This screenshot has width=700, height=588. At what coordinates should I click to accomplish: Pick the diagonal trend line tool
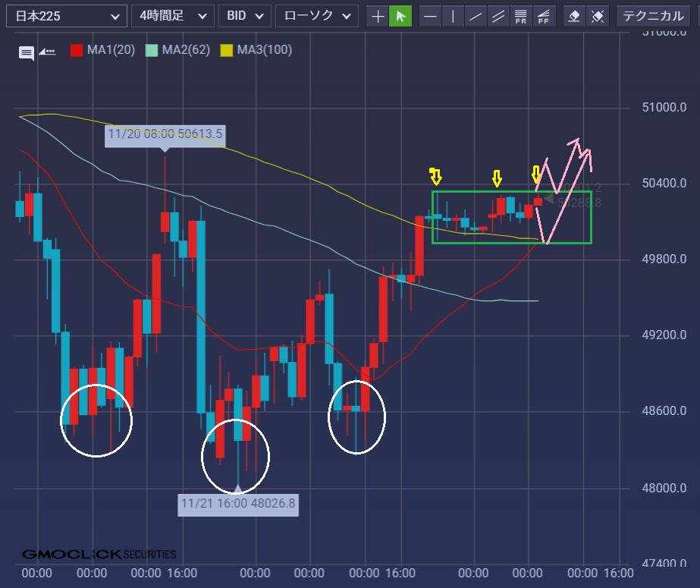[x=476, y=16]
